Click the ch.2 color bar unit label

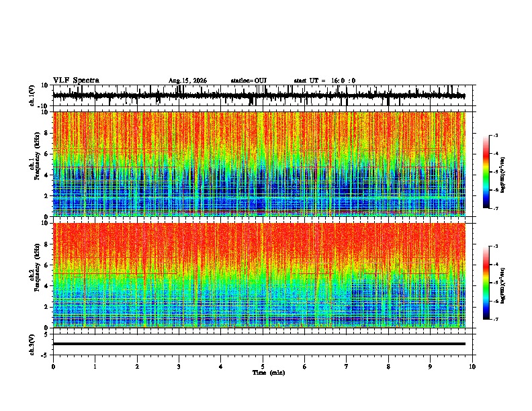[x=503, y=286]
